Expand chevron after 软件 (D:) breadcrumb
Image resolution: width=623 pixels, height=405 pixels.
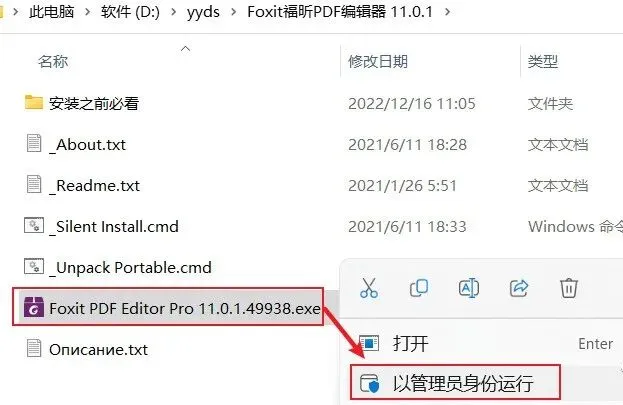(x=174, y=12)
